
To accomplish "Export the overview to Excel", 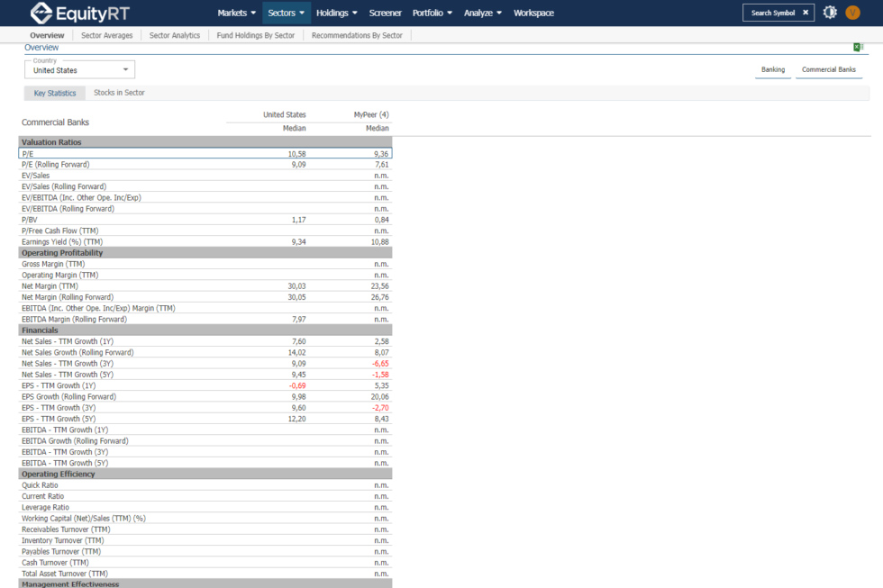I will click(858, 48).
